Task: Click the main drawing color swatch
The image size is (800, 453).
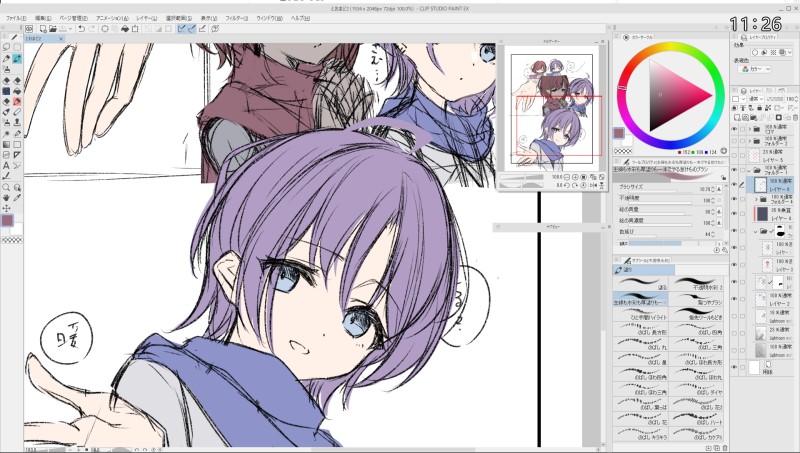Action: pyautogui.click(x=8, y=220)
